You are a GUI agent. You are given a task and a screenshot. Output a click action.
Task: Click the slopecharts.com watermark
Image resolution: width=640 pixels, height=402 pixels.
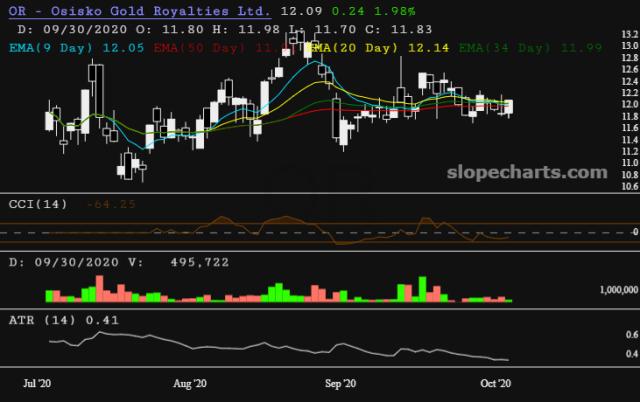point(527,172)
